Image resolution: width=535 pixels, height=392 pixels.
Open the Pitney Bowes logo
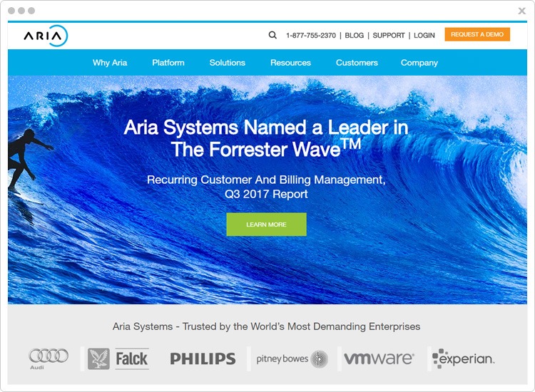coord(292,359)
